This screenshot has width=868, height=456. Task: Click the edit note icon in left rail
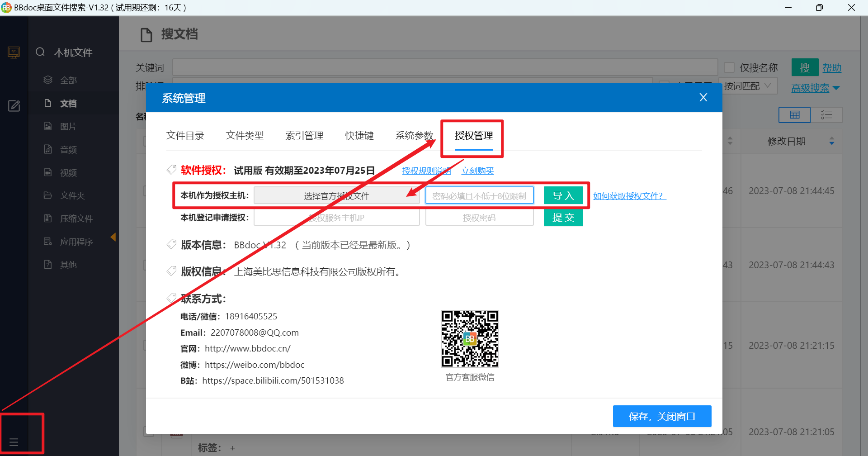pos(14,106)
